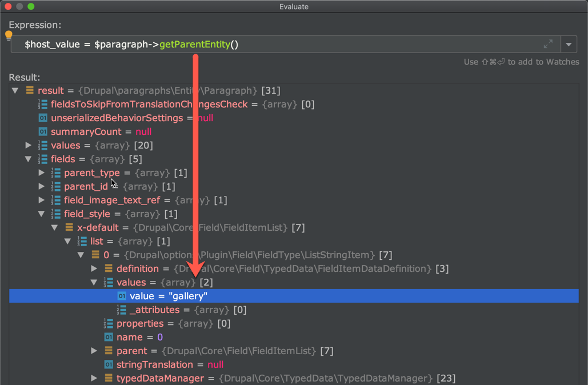Screen dimensions: 588x385
Task: Collapse the field_style node
Action: coord(42,214)
